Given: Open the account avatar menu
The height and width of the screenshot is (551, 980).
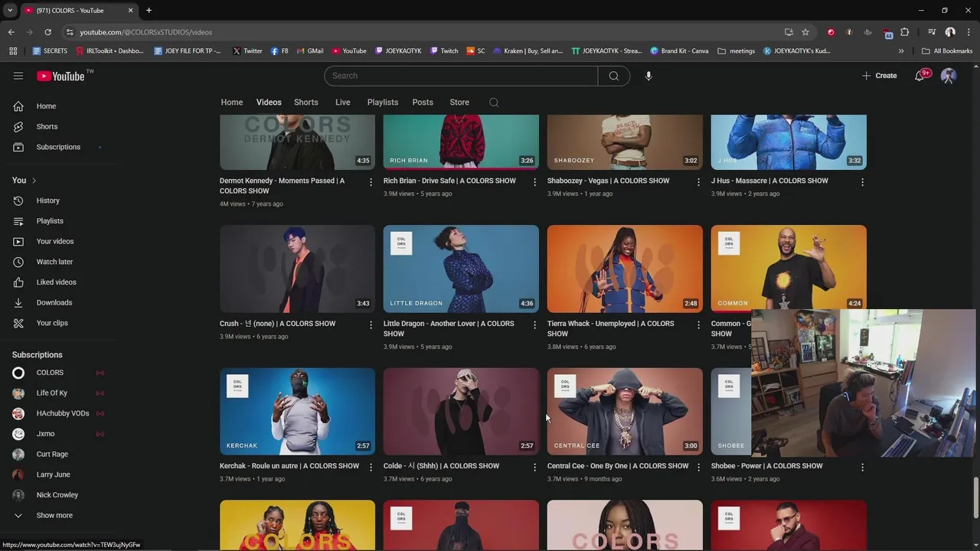Looking at the screenshot, I should (949, 76).
